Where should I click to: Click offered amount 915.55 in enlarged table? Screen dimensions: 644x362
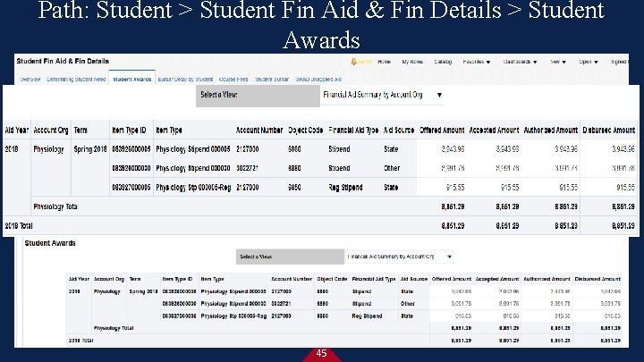(x=455, y=188)
